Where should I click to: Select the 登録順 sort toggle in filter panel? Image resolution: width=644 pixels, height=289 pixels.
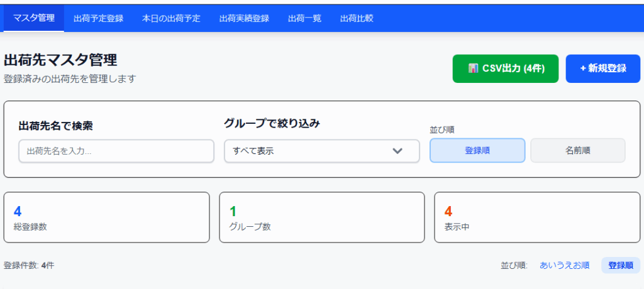pos(477,151)
